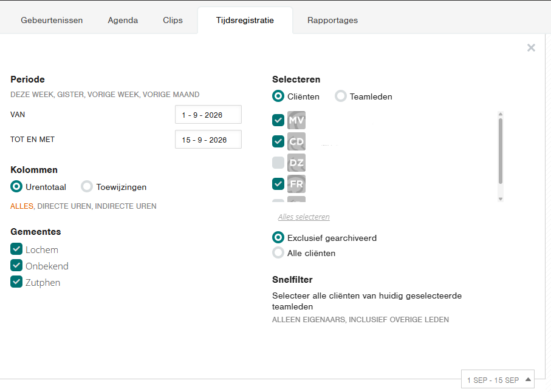Select the Tijdsregistratie tab
The image size is (551, 392).
coord(245,21)
